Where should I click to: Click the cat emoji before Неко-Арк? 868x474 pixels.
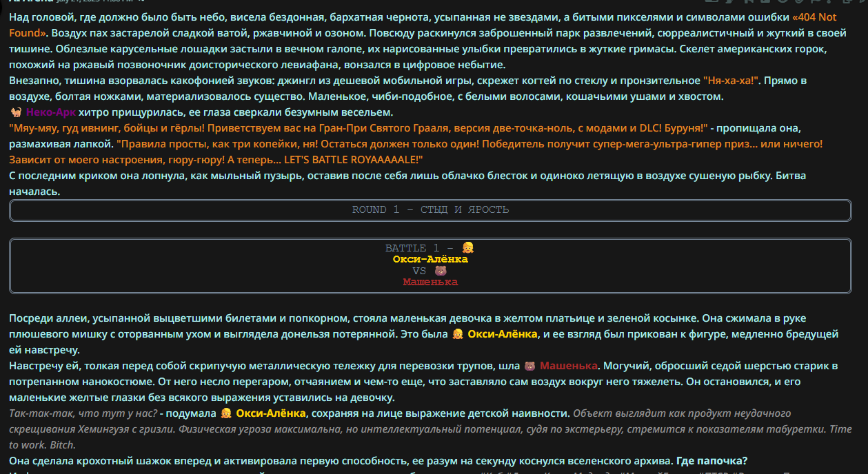point(17,112)
